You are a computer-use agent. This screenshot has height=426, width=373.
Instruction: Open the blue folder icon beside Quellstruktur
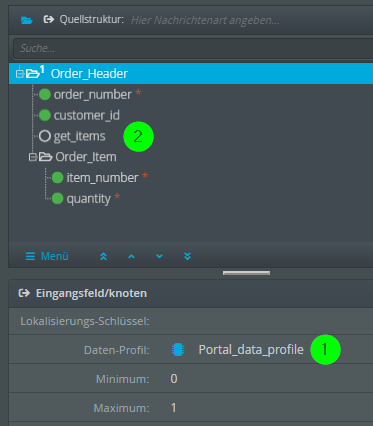pyautogui.click(x=27, y=20)
